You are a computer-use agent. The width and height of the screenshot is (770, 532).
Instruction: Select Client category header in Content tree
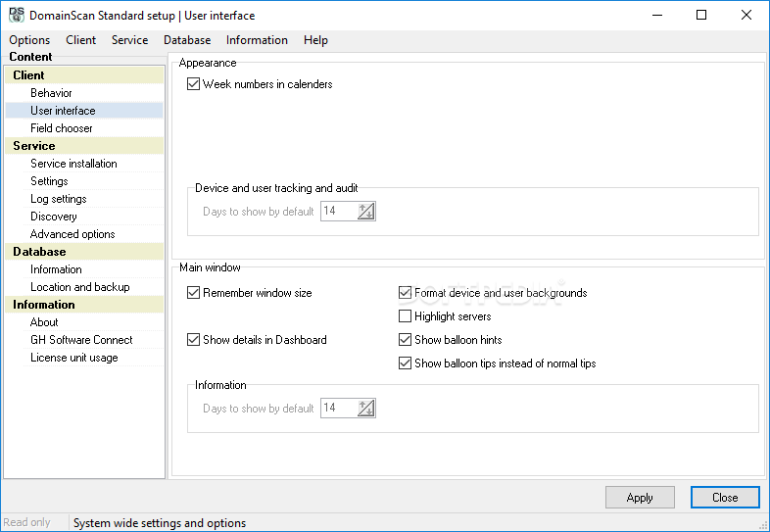(x=84, y=75)
